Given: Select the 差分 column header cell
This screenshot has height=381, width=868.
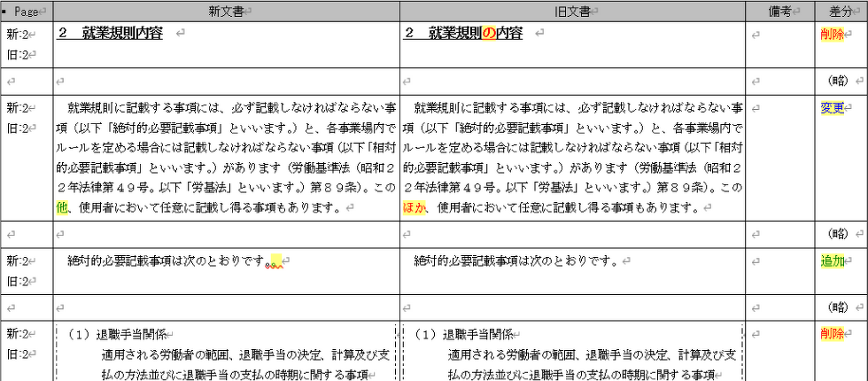Looking at the screenshot, I should 841,11.
